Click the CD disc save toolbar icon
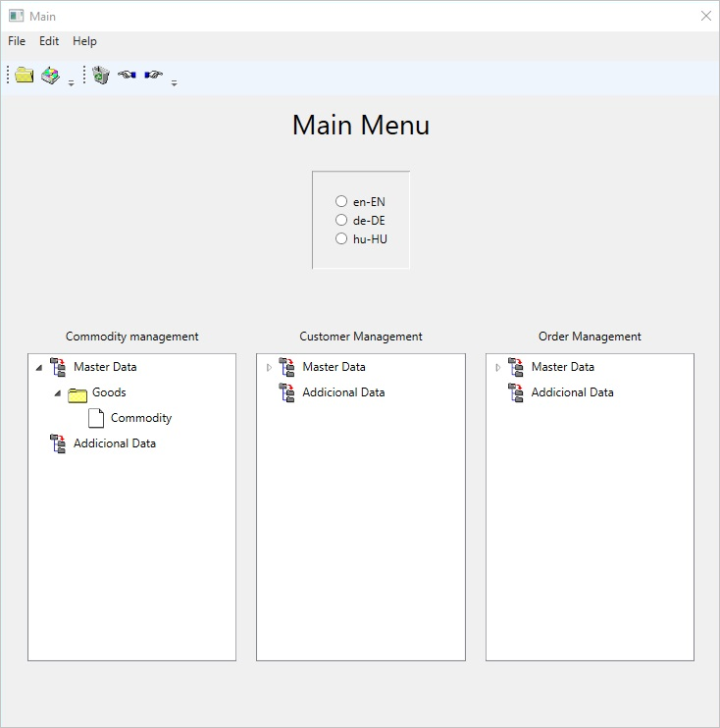The height and width of the screenshot is (728, 720). pyautogui.click(x=50, y=76)
